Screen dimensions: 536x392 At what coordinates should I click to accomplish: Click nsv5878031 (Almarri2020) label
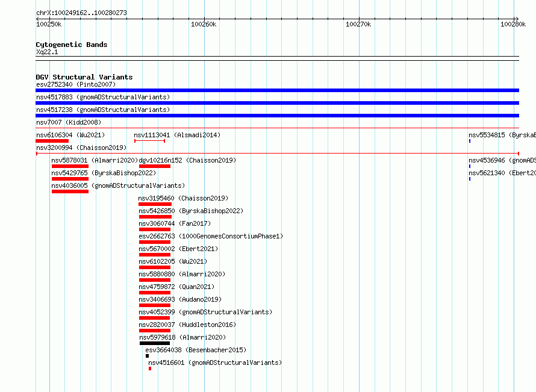tap(95, 160)
